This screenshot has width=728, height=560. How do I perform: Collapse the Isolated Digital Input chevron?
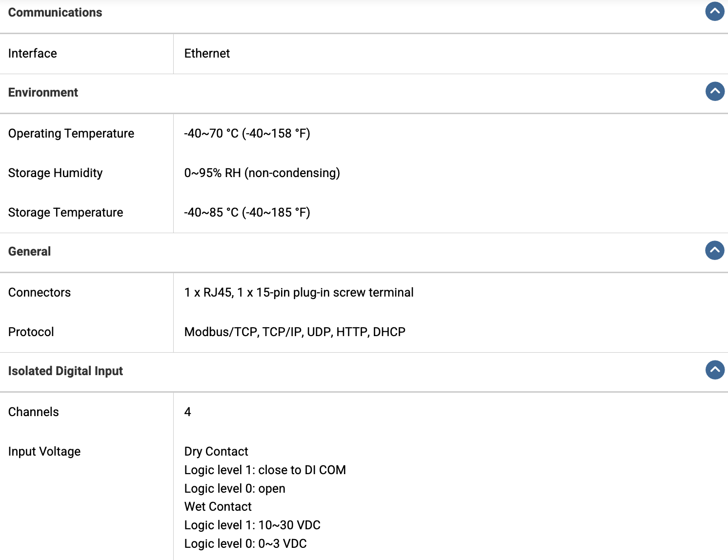715,370
